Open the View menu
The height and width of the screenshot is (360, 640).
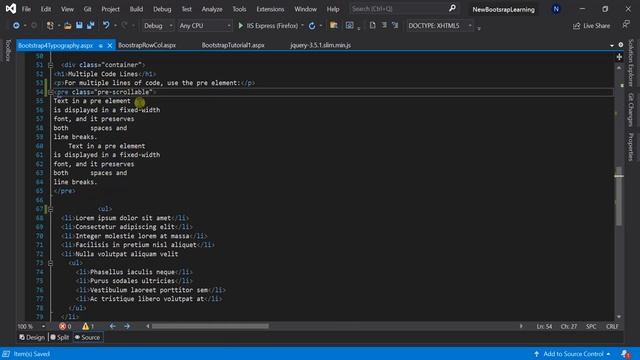point(67,9)
